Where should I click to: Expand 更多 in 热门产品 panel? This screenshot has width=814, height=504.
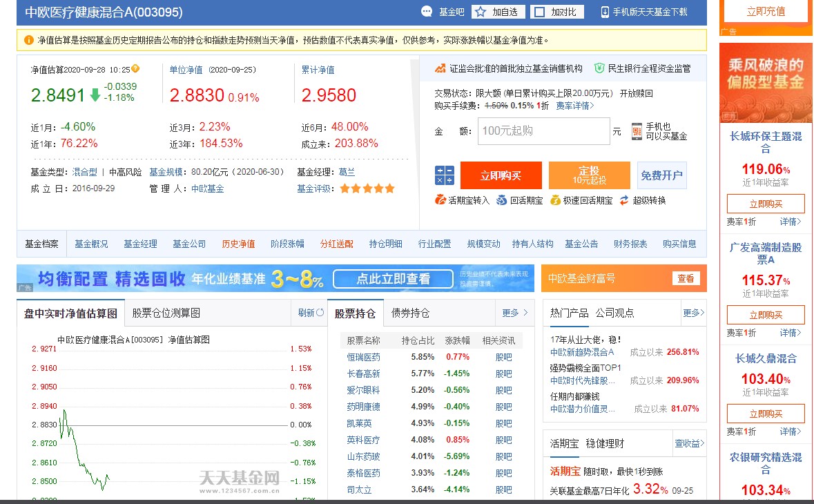[x=694, y=313]
